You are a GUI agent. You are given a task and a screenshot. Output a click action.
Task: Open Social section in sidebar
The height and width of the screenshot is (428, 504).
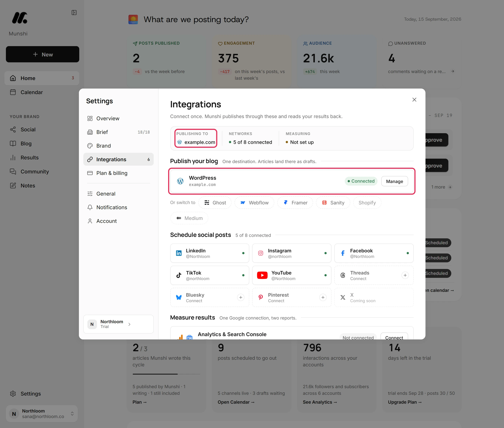(x=42, y=130)
